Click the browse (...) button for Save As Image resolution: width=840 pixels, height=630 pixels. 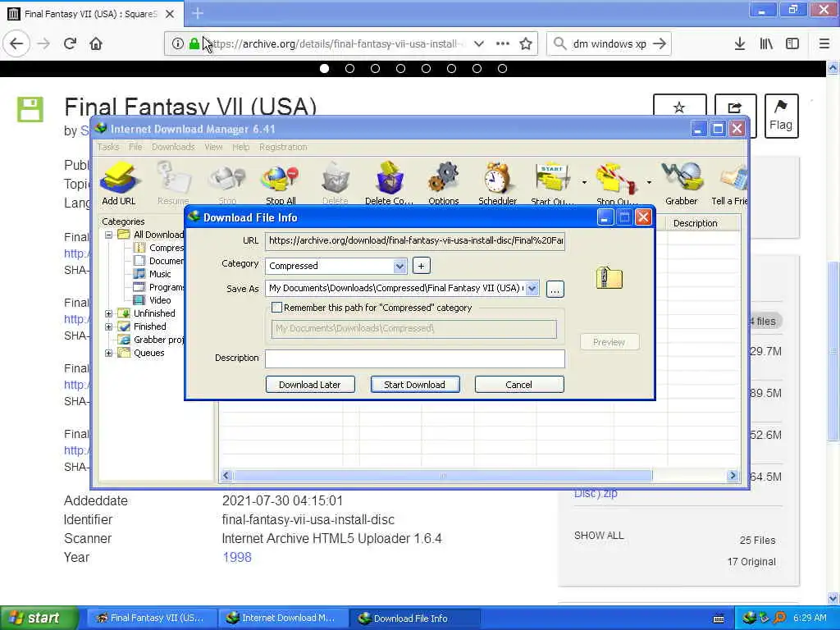pyautogui.click(x=555, y=290)
